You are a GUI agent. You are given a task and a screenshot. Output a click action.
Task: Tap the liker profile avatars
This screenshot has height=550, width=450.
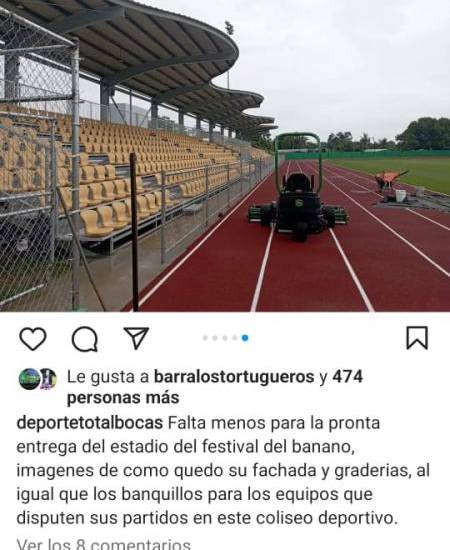[x=38, y=379]
